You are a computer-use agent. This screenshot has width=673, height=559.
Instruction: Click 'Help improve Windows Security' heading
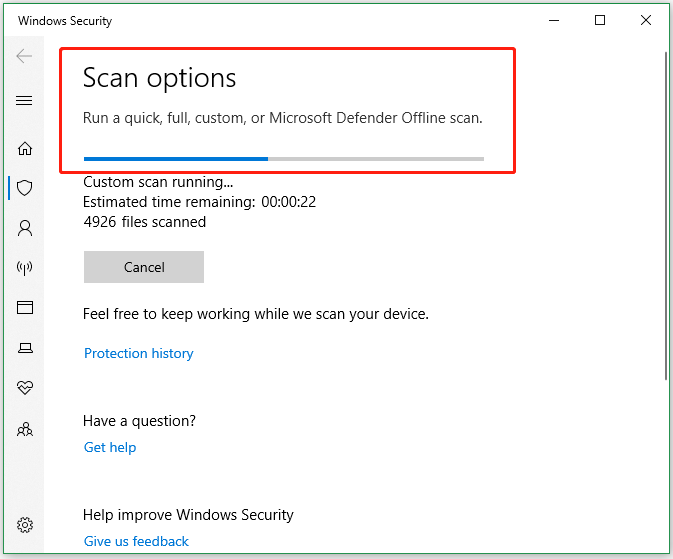click(188, 515)
